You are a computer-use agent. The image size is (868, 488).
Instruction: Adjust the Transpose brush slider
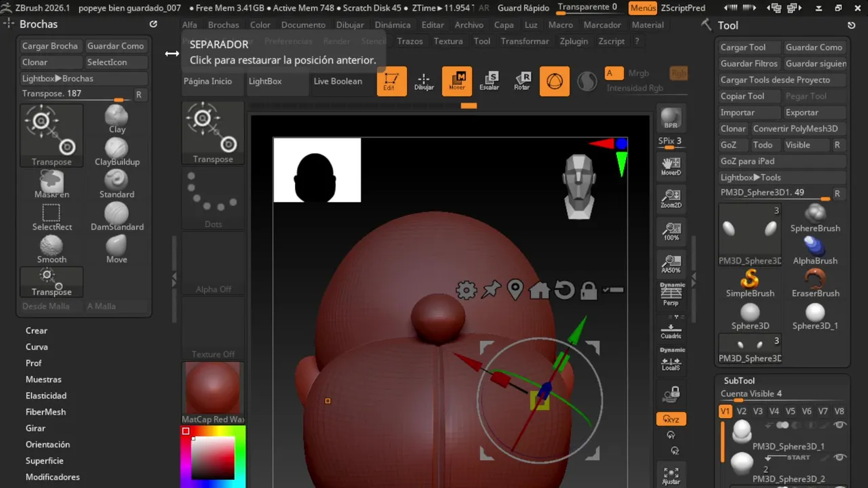(76, 94)
